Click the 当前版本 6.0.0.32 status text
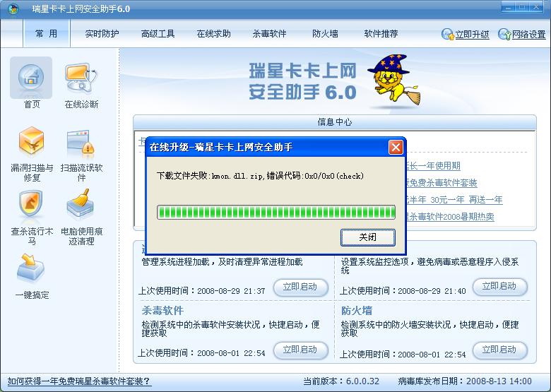Image resolution: width=551 pixels, height=392 pixels. coord(341,381)
